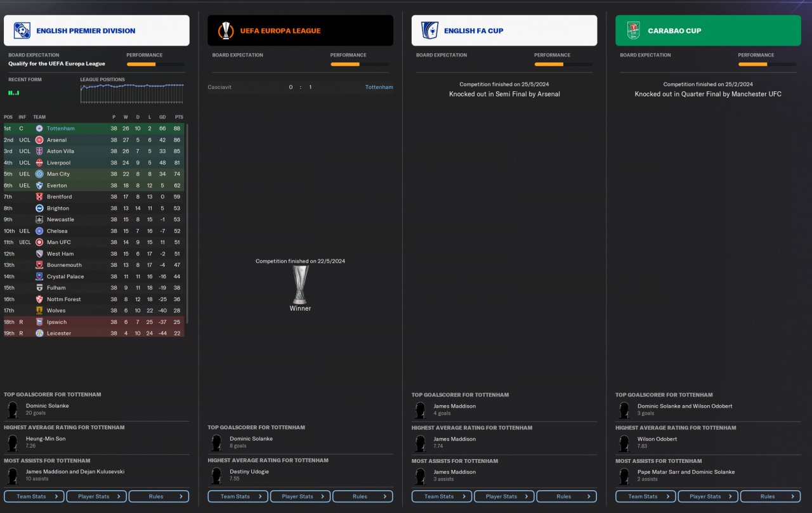Viewport: 812px width, 513px height.
Task: Open Player Stats for English FA Cup
Action: (504, 497)
